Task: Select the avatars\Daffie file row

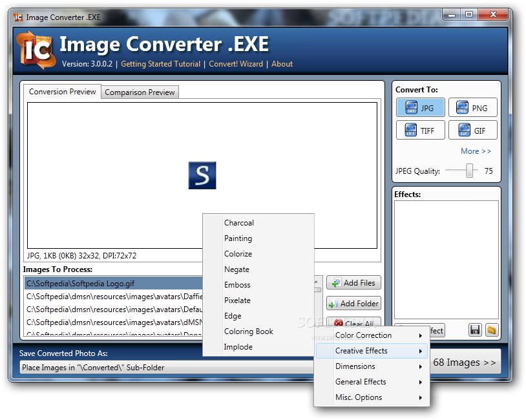Action: (114, 297)
